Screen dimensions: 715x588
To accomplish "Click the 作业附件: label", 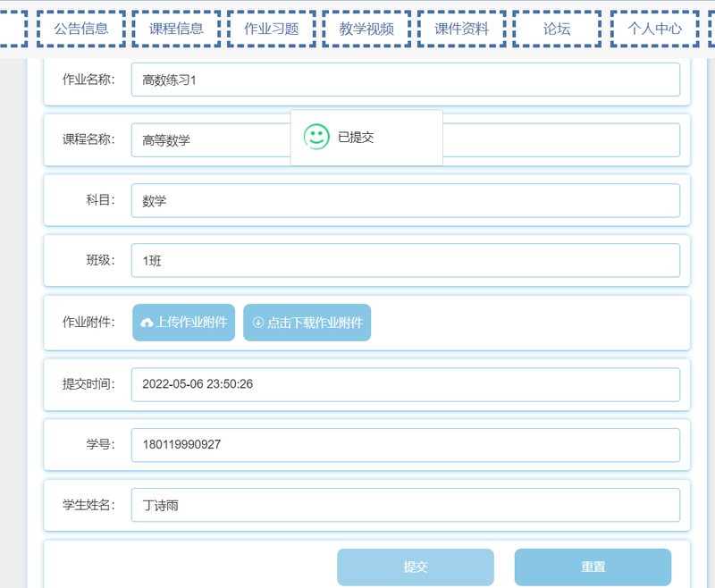I will (x=88, y=323).
